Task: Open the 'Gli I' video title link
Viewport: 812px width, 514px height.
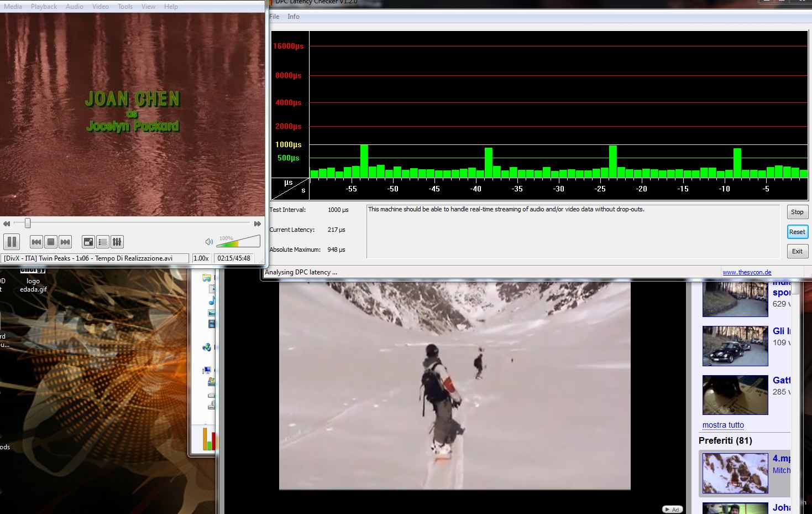Action: 782,331
